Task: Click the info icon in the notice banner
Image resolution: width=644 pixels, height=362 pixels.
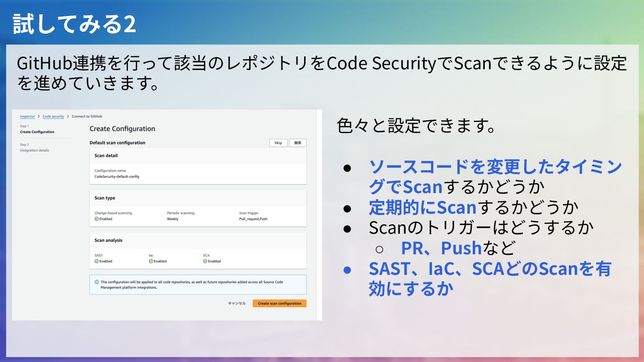Action: [97, 282]
